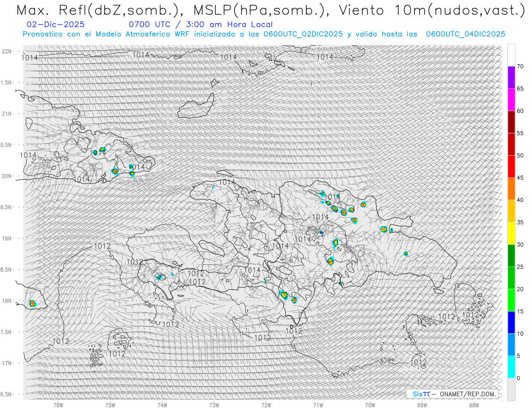Viewport: 532px width, 411px height.
Task: Click the purple 65-70 dBZ color band
Action: click(511, 78)
